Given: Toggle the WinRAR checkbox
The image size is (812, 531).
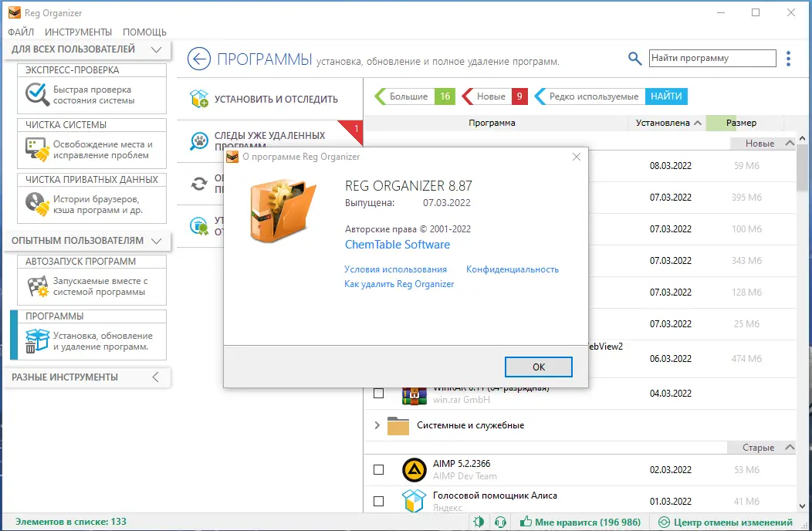Looking at the screenshot, I should (378, 393).
